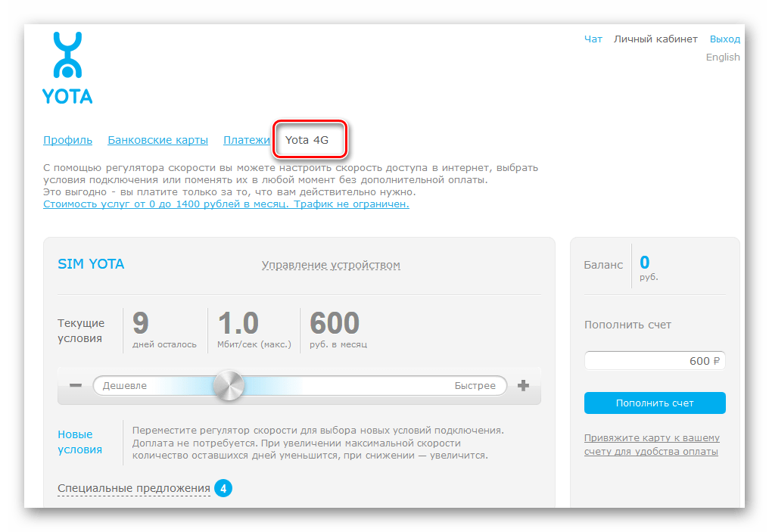Click the Текущие условия label
Image resolution: width=769 pixels, height=532 pixels.
tap(81, 331)
